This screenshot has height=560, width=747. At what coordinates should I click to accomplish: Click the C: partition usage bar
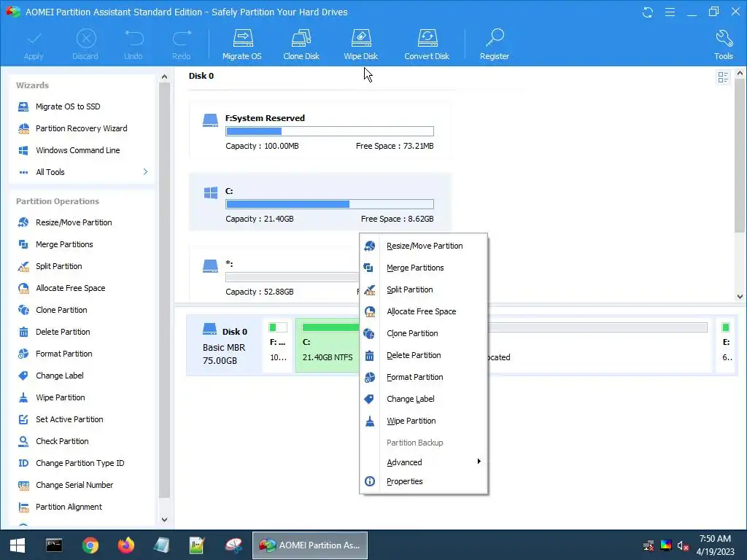(x=330, y=204)
